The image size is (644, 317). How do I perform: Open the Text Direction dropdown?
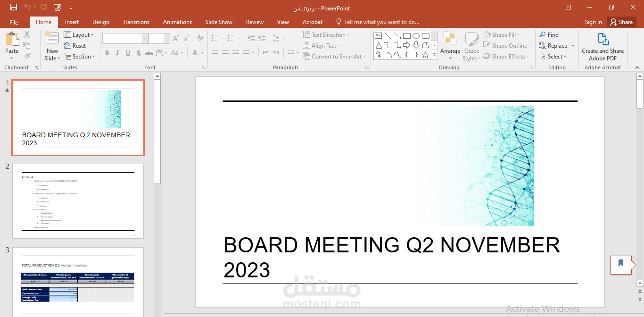(x=326, y=35)
